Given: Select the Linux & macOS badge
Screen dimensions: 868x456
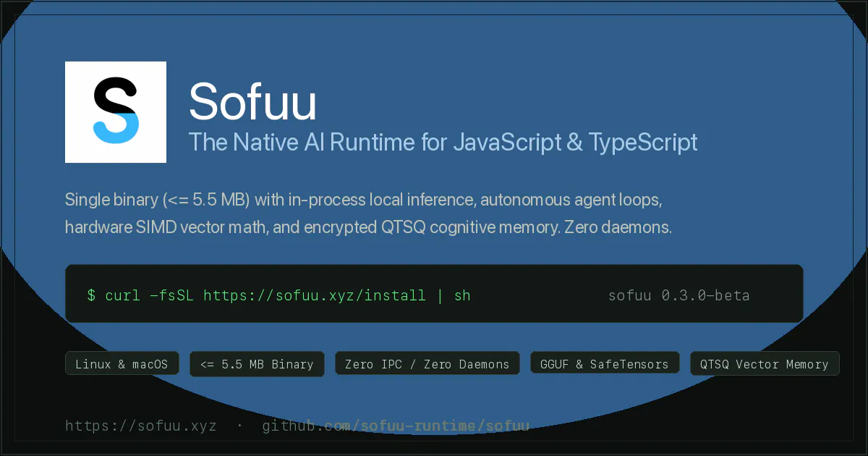Looking at the screenshot, I should [x=122, y=364].
